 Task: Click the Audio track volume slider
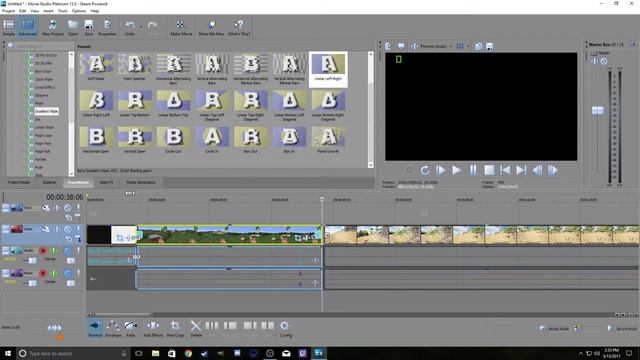pos(32,260)
